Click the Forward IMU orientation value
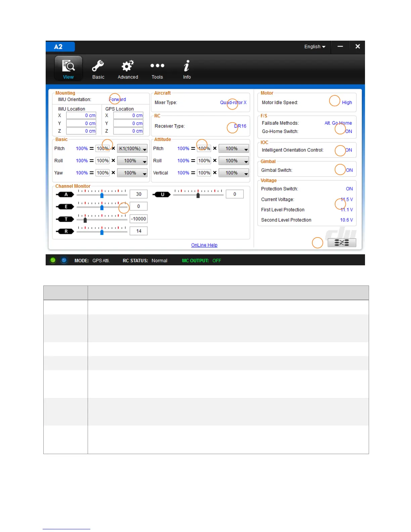411x532 pixels. pyautogui.click(x=117, y=99)
